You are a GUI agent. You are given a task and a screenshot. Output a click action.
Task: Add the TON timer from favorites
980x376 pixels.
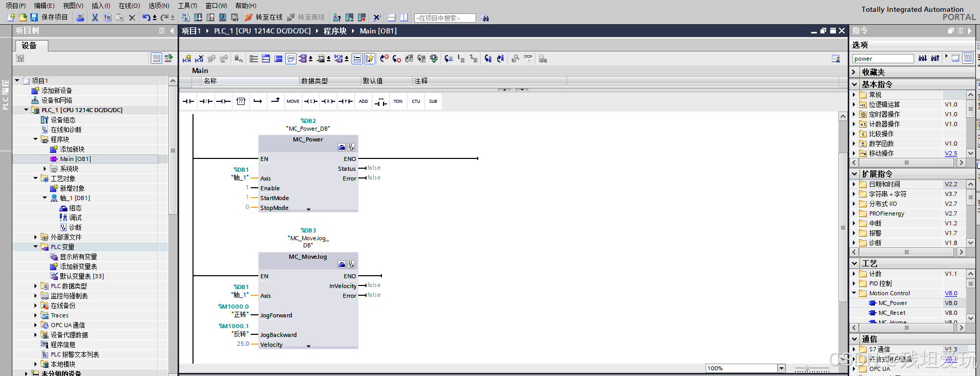pyautogui.click(x=398, y=101)
